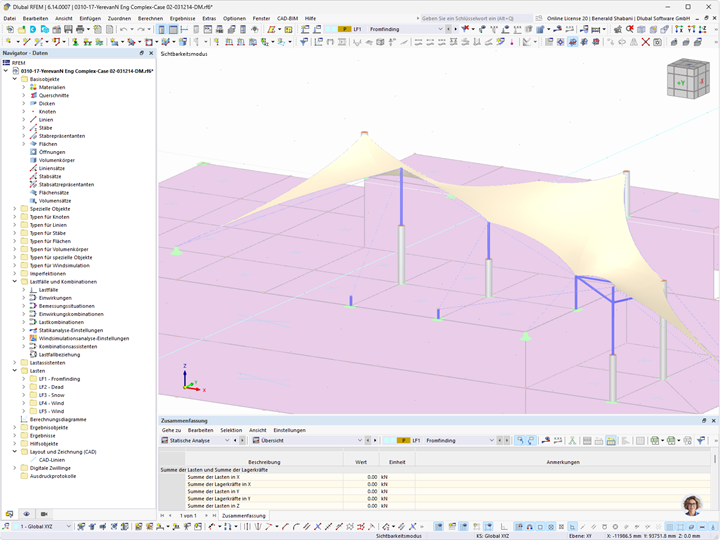
Task: Click the Redo arrow icon
Action: click(141, 29)
